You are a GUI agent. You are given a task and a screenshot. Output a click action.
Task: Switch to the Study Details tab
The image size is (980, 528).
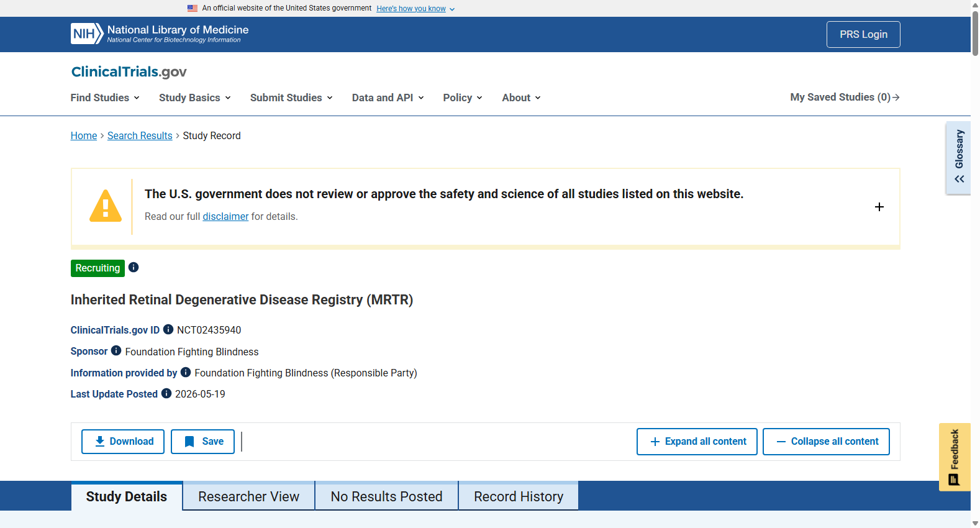tap(127, 496)
